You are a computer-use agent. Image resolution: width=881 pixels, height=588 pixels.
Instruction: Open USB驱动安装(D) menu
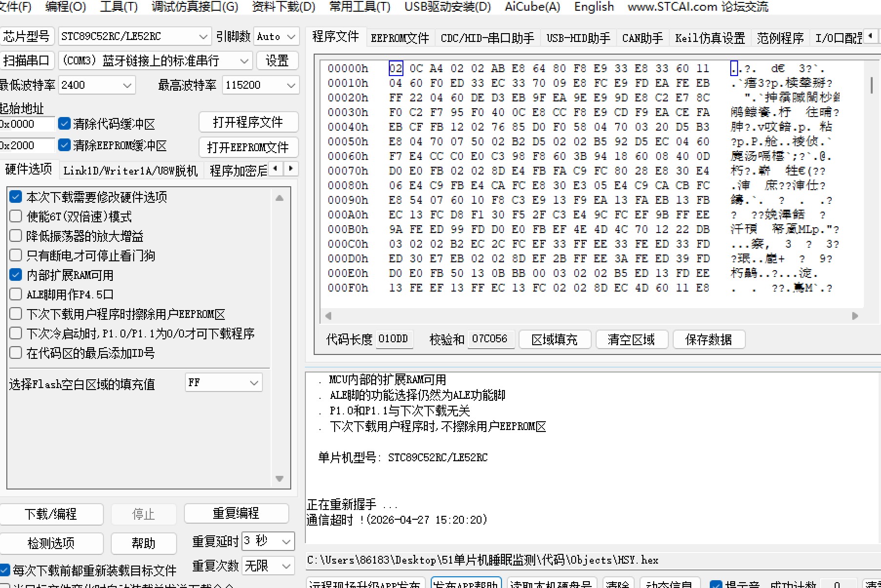(447, 7)
